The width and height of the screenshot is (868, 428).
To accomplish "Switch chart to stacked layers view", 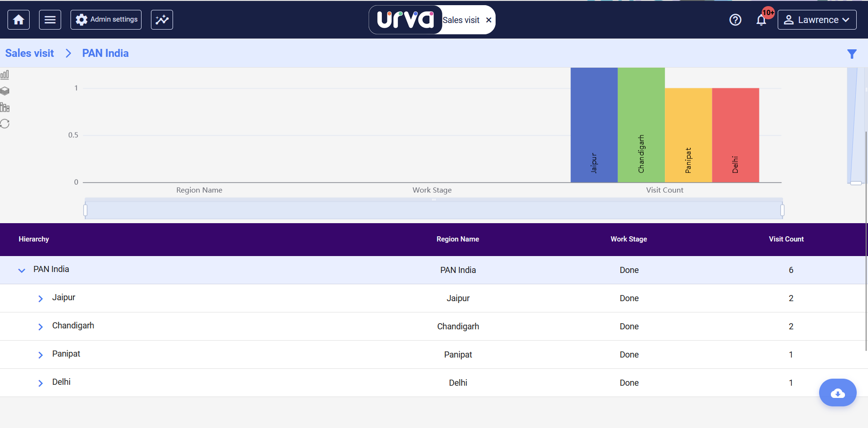I will (5, 91).
